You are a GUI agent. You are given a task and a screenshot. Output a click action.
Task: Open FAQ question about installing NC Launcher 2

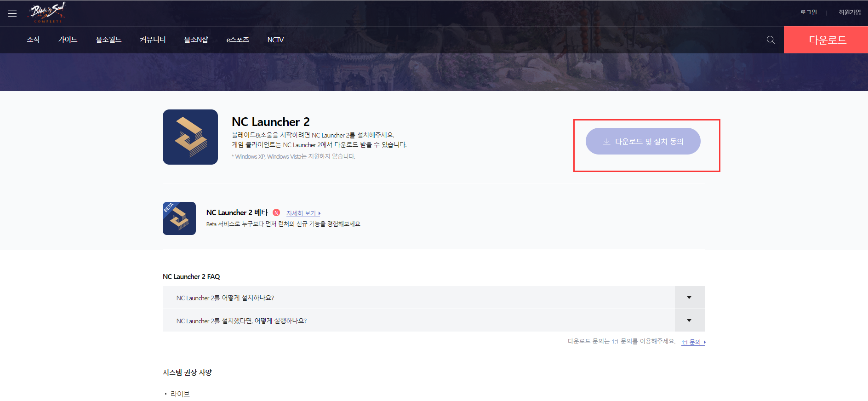[225, 298]
